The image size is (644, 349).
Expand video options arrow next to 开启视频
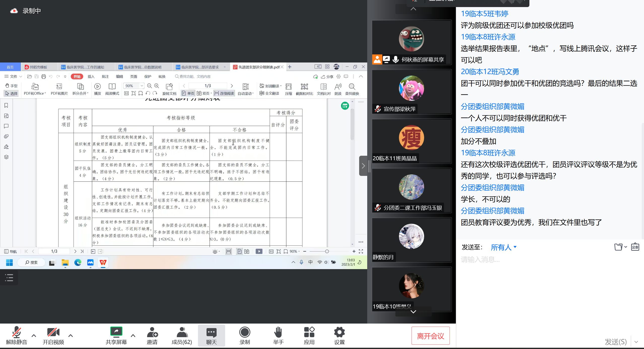click(x=71, y=335)
